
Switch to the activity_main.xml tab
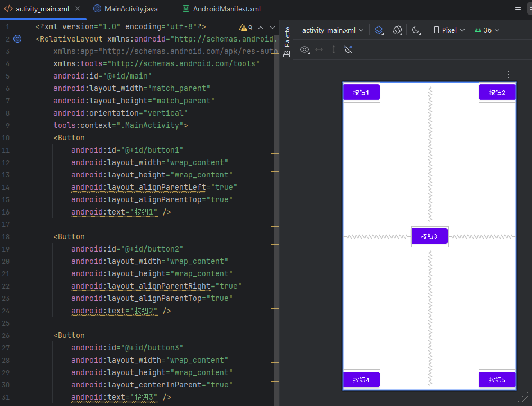[42, 9]
